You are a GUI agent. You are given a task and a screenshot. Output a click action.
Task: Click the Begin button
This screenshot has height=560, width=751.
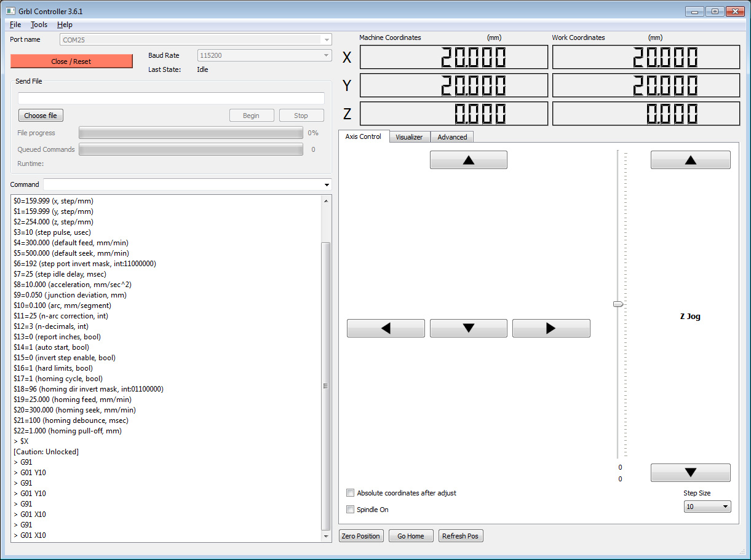tap(251, 116)
